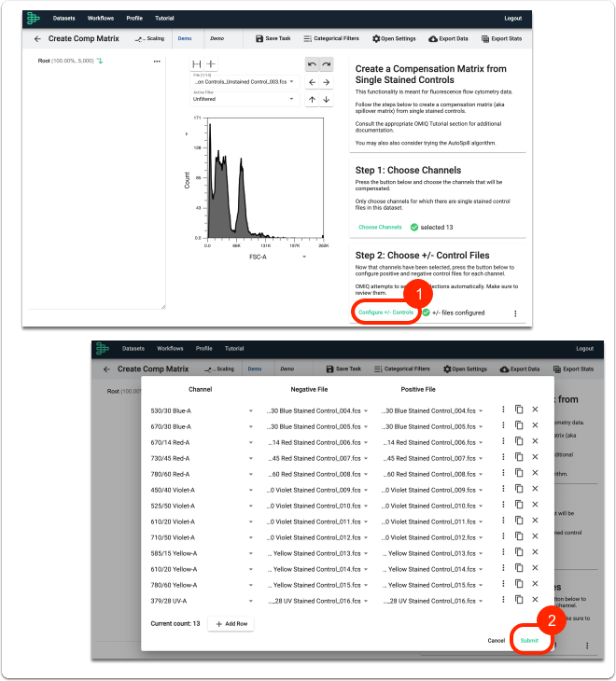Image resolution: width=616 pixels, height=681 pixels.
Task: Click Export Data in the upper window
Action: tap(448, 38)
